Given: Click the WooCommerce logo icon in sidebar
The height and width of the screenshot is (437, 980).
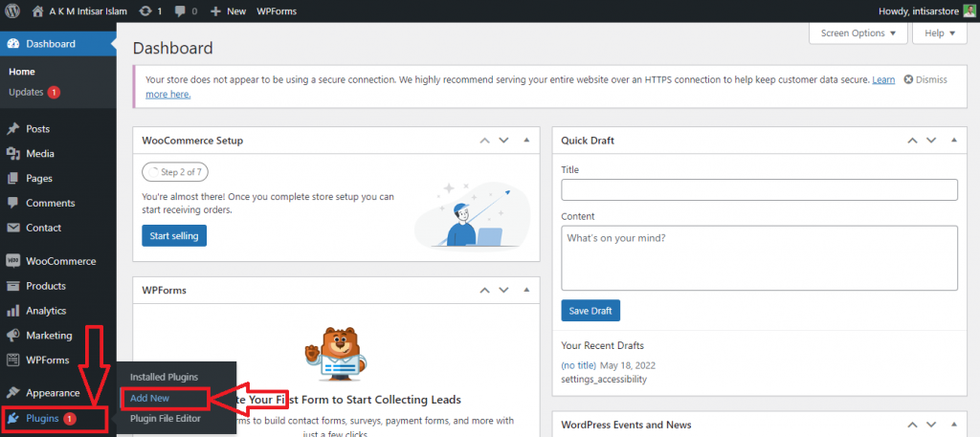Looking at the screenshot, I should 13,261.
